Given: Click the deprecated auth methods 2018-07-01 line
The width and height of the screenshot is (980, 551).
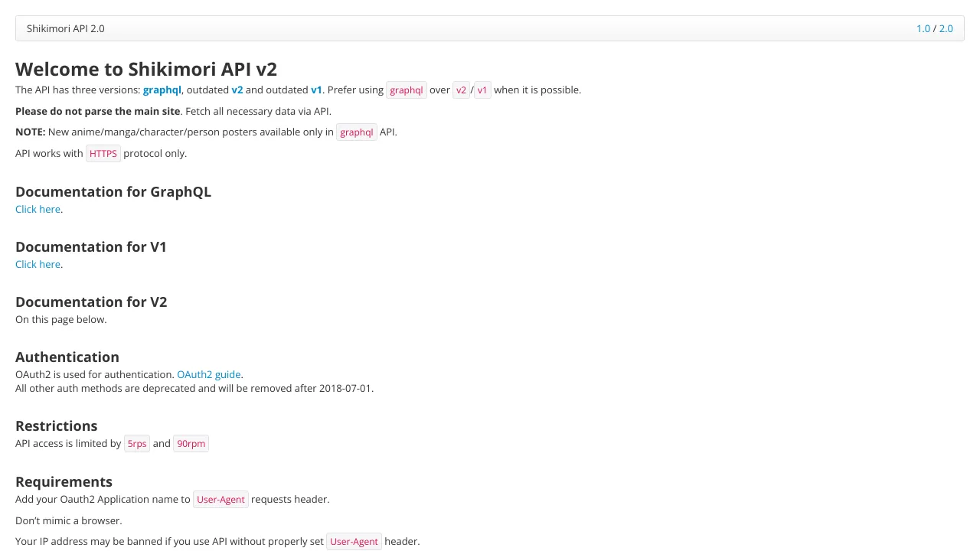Looking at the screenshot, I should pos(194,388).
